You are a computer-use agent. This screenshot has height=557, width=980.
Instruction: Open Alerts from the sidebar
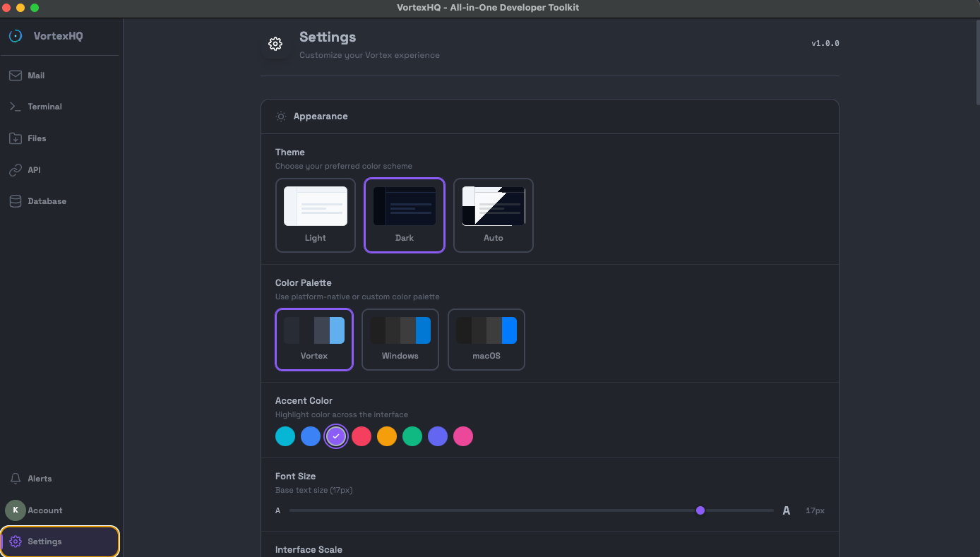(x=40, y=478)
